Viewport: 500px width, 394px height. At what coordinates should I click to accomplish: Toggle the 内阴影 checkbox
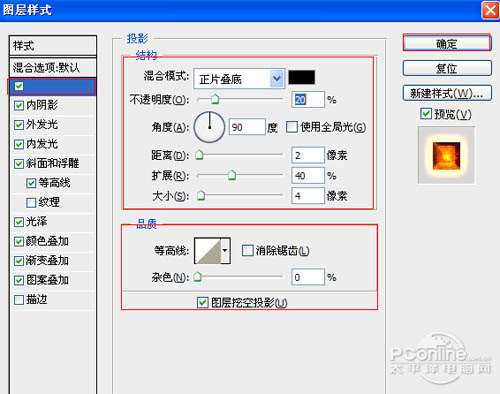pos(19,106)
